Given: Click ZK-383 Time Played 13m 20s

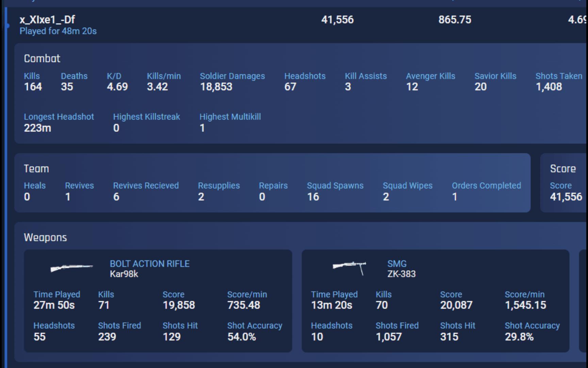Looking at the screenshot, I should (332, 305).
